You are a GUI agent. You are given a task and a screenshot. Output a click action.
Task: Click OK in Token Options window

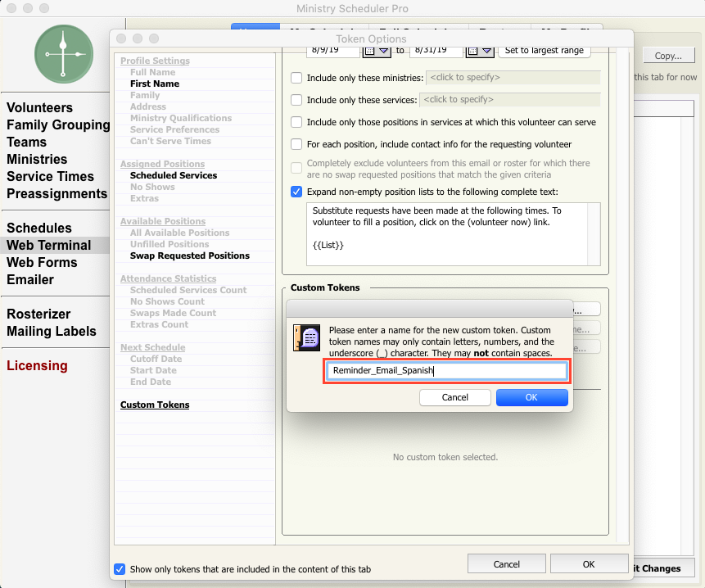pos(589,564)
